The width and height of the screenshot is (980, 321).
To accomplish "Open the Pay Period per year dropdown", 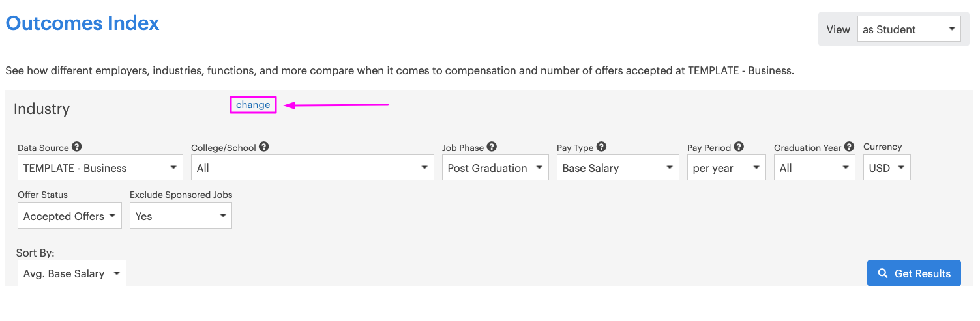I will (726, 167).
